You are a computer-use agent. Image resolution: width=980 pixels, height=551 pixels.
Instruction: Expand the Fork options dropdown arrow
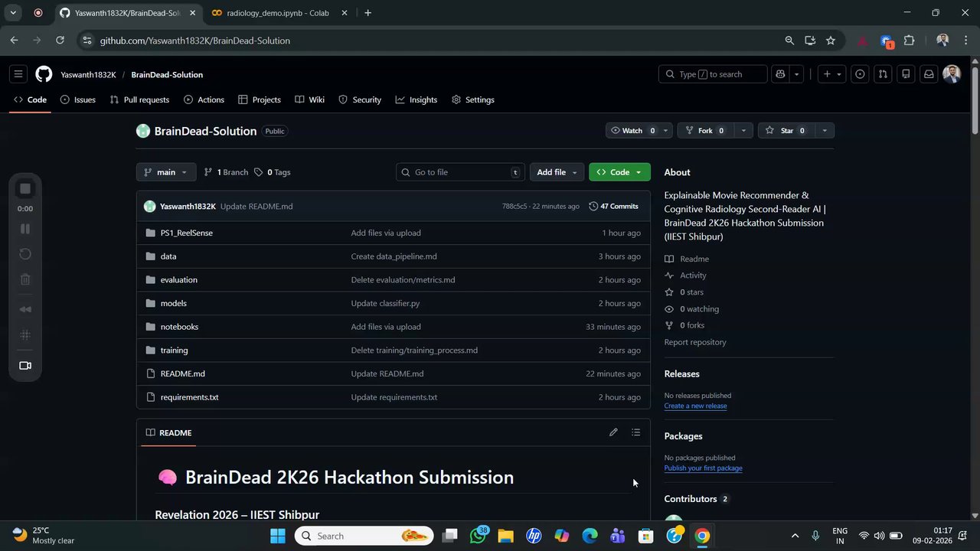[743, 131]
